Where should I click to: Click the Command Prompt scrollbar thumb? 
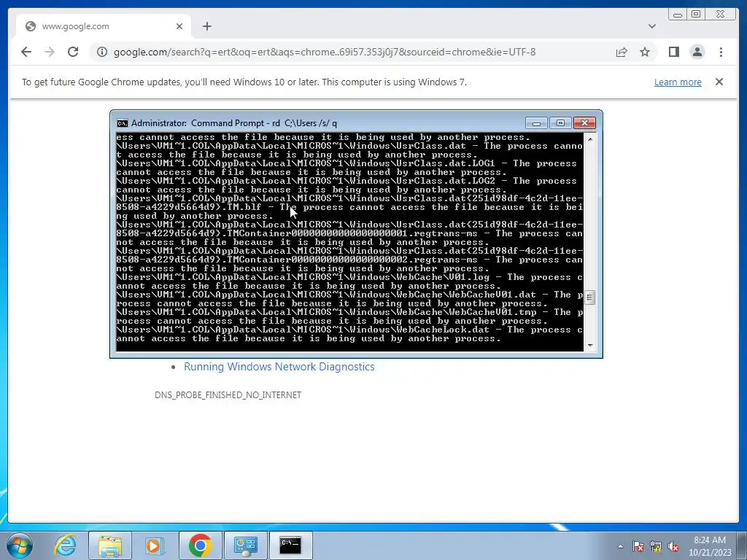(589, 297)
